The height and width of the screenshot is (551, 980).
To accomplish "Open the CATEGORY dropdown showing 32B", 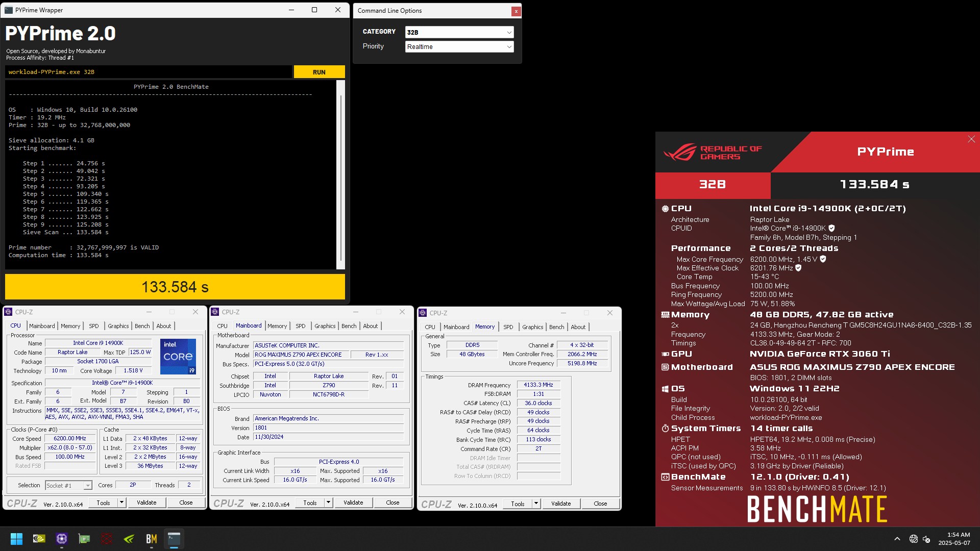I will [x=459, y=32].
